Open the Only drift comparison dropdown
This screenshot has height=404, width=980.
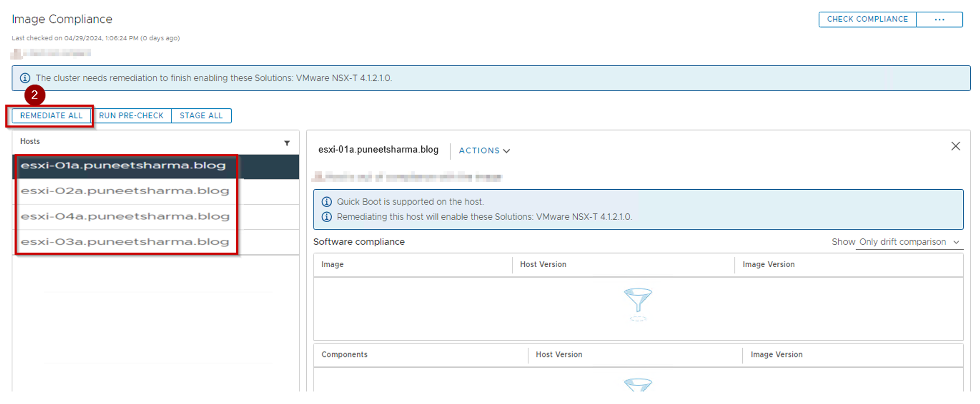coord(909,242)
